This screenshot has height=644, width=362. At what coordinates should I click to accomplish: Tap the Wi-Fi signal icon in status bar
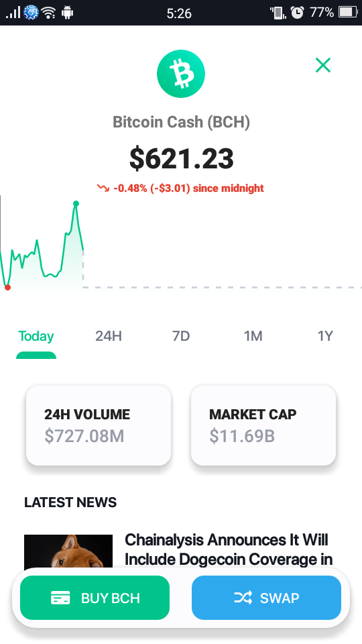48,13
